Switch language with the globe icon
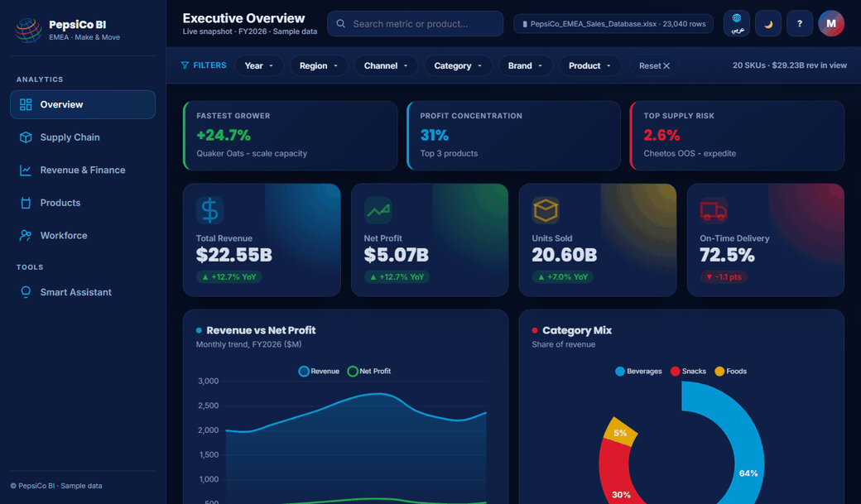This screenshot has width=861, height=504. point(737,24)
